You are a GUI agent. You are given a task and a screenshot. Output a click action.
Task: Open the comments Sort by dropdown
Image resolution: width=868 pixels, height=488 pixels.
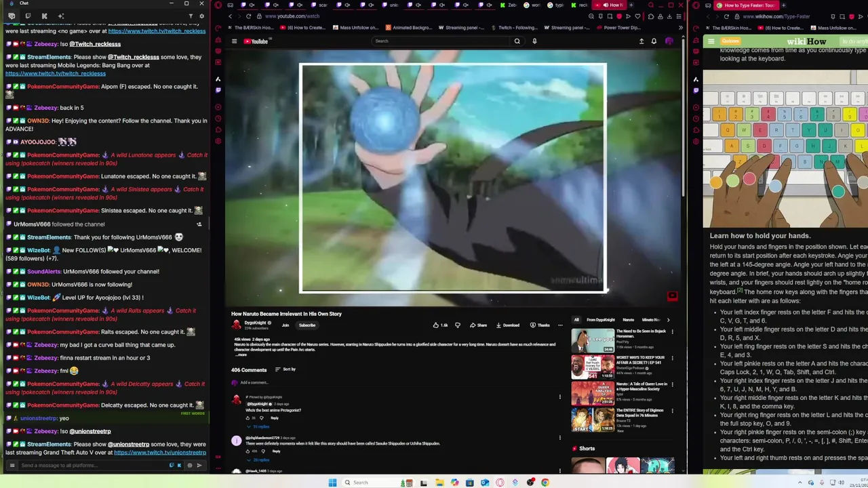(x=285, y=369)
